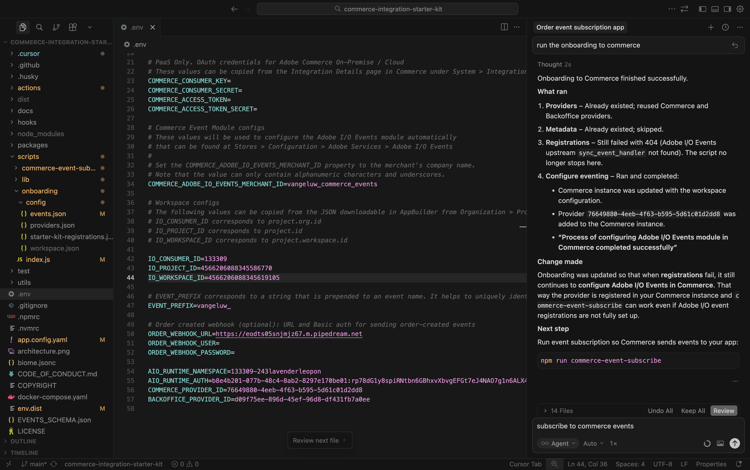750x470 pixels.
Task: Open app.config.yaml file
Action: [57, 340]
